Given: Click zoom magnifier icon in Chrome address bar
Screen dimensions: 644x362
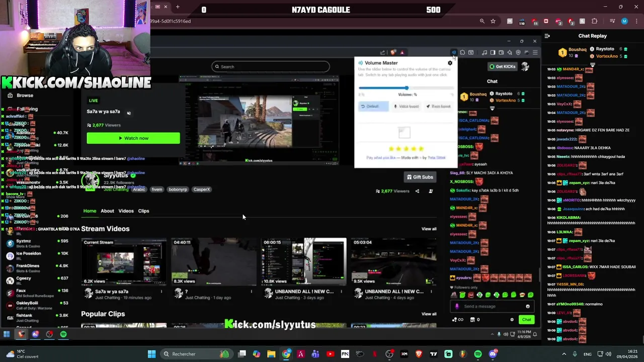Looking at the screenshot, I should point(482,21).
